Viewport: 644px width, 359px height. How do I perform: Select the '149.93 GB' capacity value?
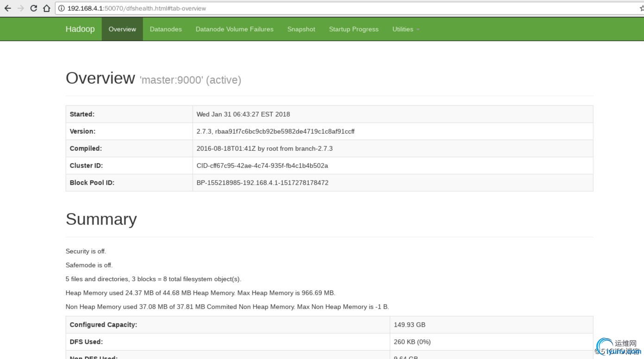point(410,325)
